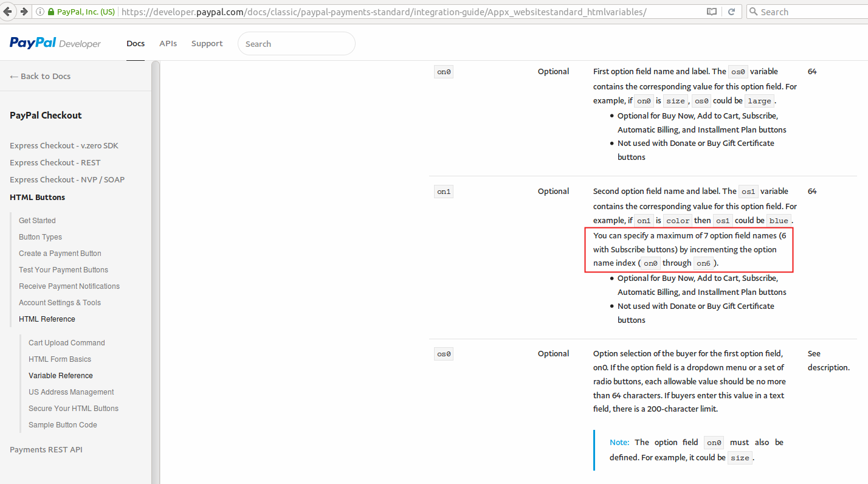Click the os0 variable name cell

pyautogui.click(x=444, y=354)
